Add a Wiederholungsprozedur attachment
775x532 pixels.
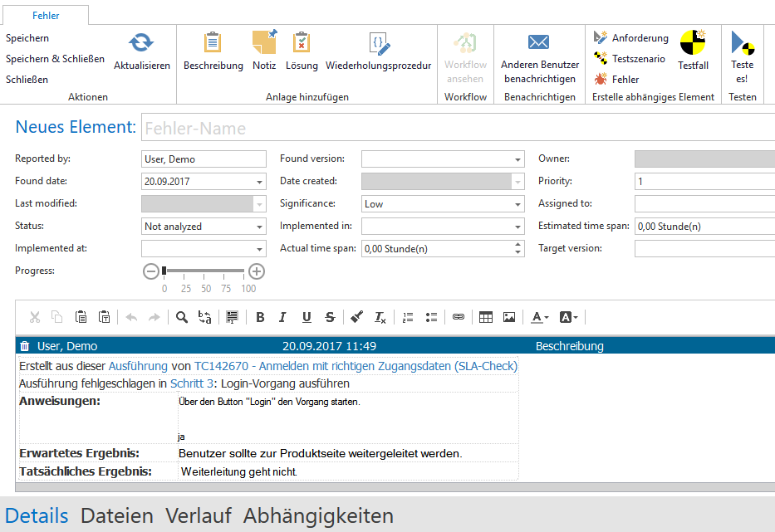point(379,44)
